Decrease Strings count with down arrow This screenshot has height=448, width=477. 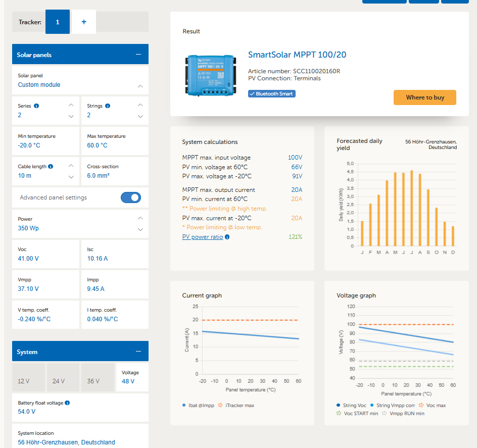point(140,117)
